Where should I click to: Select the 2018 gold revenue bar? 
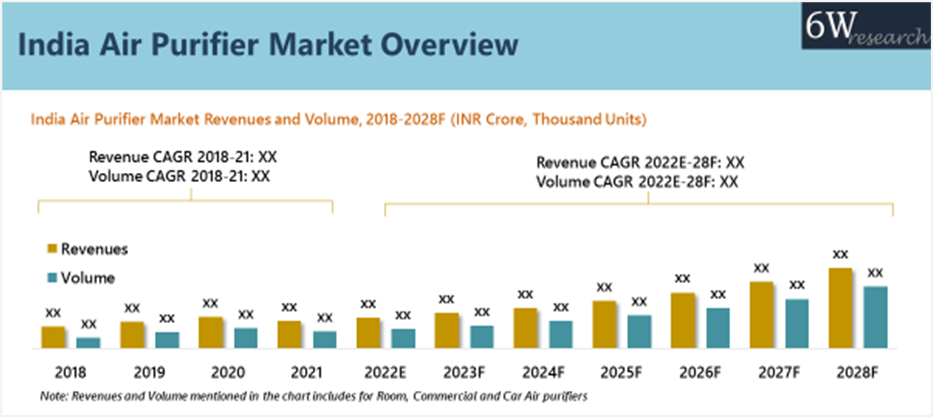(x=53, y=337)
